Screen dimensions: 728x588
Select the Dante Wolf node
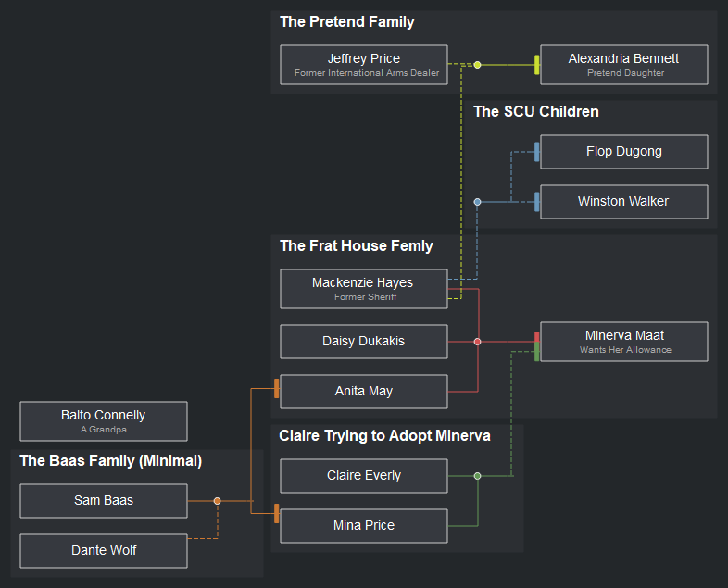[104, 551]
